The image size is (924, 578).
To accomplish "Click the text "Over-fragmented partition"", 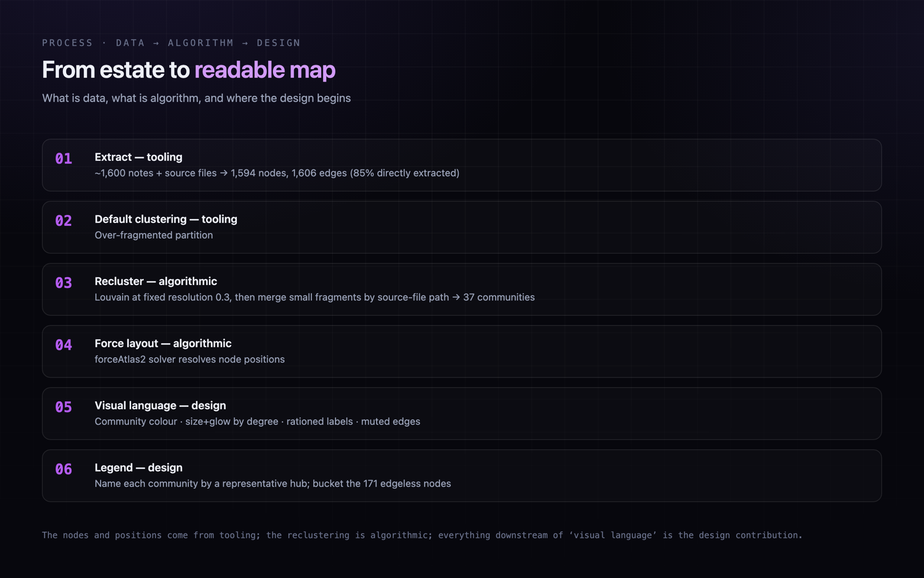I will [x=154, y=235].
